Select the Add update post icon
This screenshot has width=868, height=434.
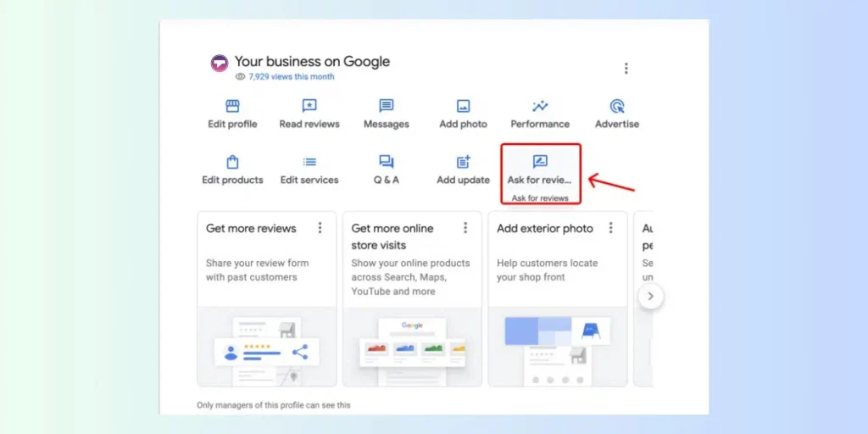(464, 162)
